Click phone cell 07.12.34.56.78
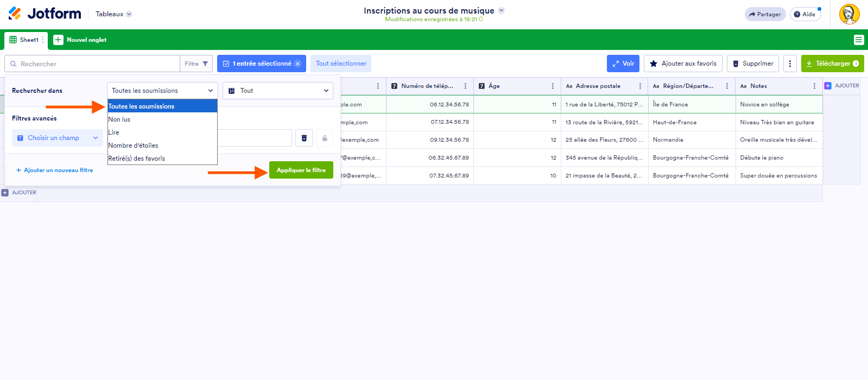Screen dimensions: 868x380 pos(430,122)
